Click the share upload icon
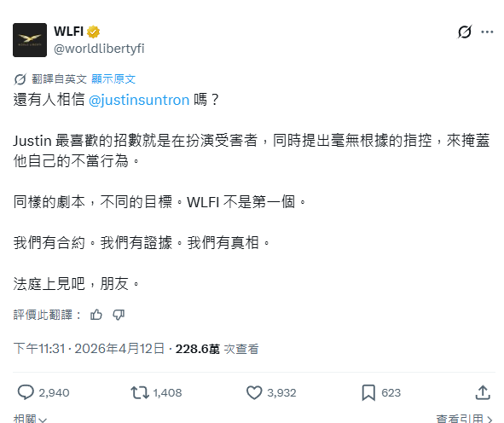 pos(483,392)
